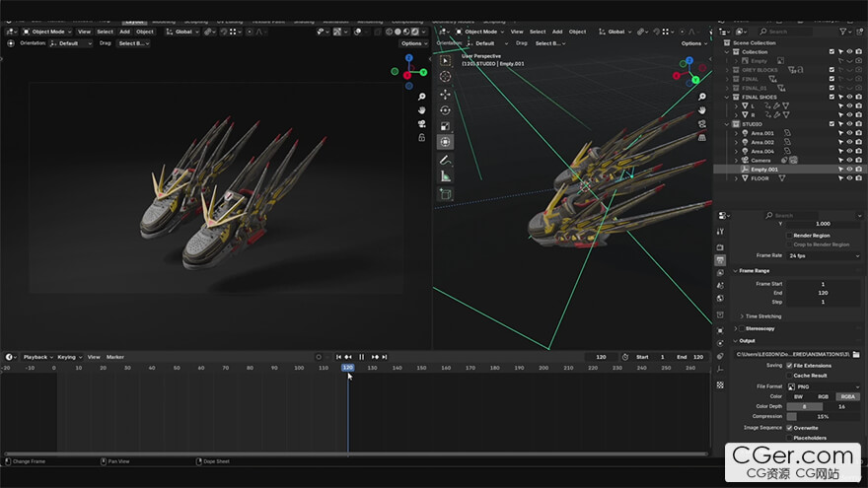Select RGB color mode button
The image size is (868, 488).
coord(824,396)
